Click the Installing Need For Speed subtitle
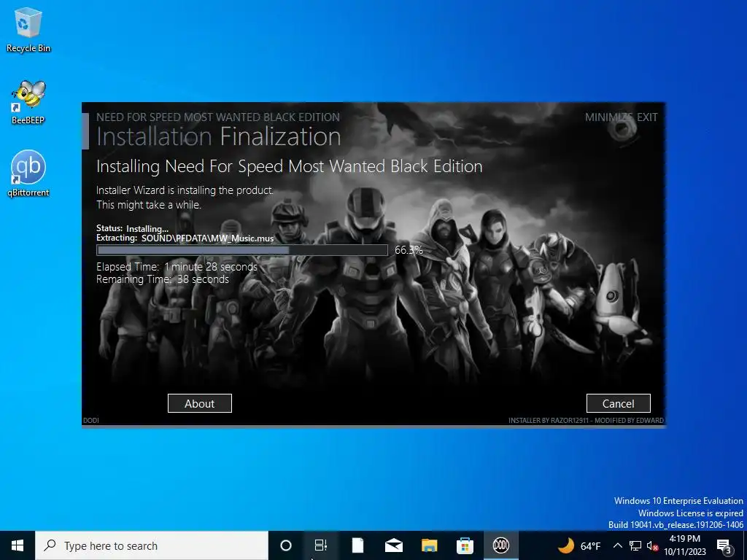 [x=289, y=166]
